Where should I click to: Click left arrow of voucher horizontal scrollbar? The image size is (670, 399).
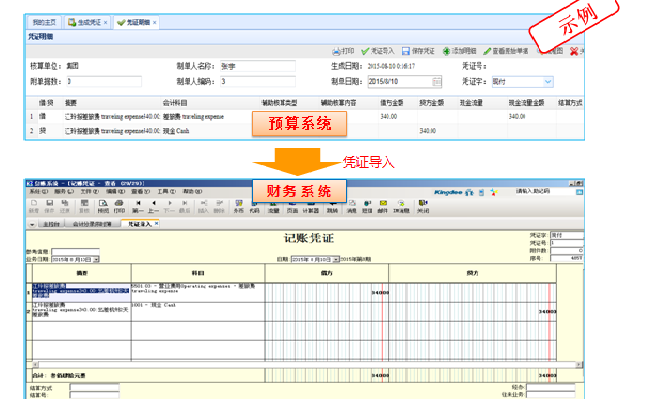click(35, 364)
